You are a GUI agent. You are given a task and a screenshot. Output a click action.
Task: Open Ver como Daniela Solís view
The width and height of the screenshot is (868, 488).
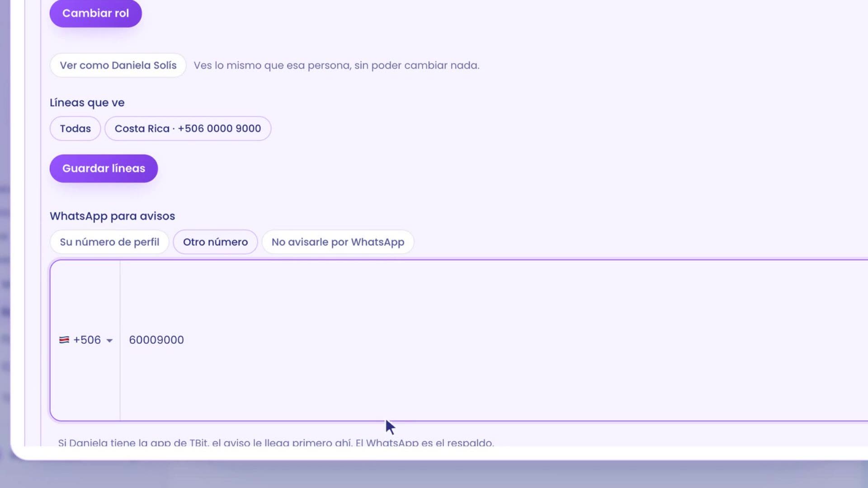pos(118,65)
